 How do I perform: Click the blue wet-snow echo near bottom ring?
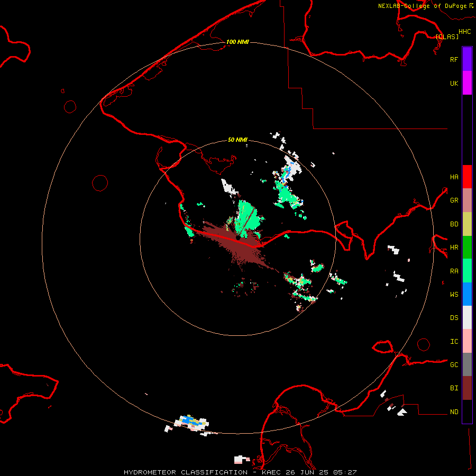pos(190,420)
